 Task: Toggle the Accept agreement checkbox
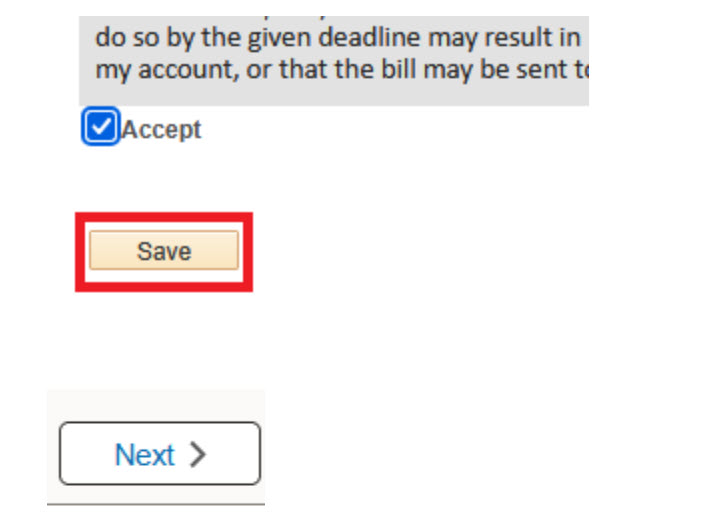pos(101,129)
